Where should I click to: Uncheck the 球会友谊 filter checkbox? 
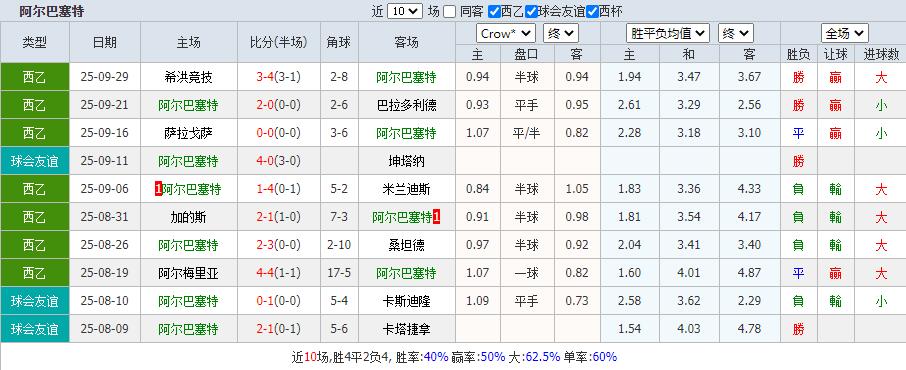pyautogui.click(x=531, y=11)
